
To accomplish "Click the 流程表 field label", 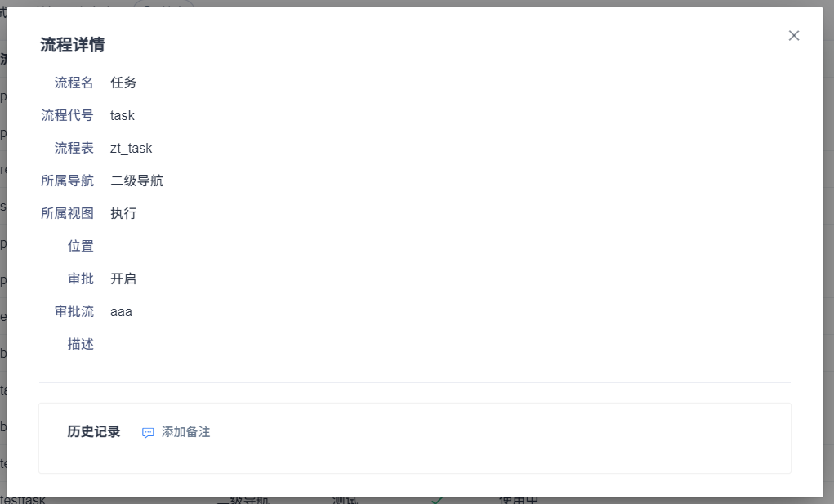I will tap(74, 149).
